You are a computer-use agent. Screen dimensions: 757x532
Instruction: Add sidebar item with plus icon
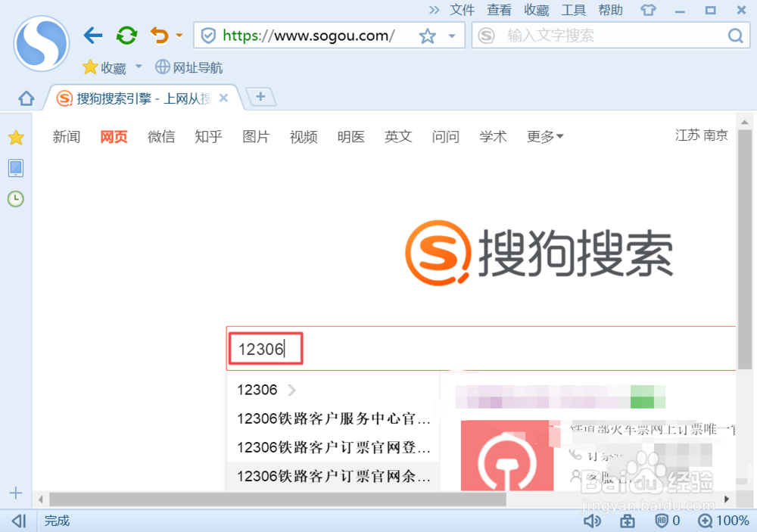click(x=15, y=493)
